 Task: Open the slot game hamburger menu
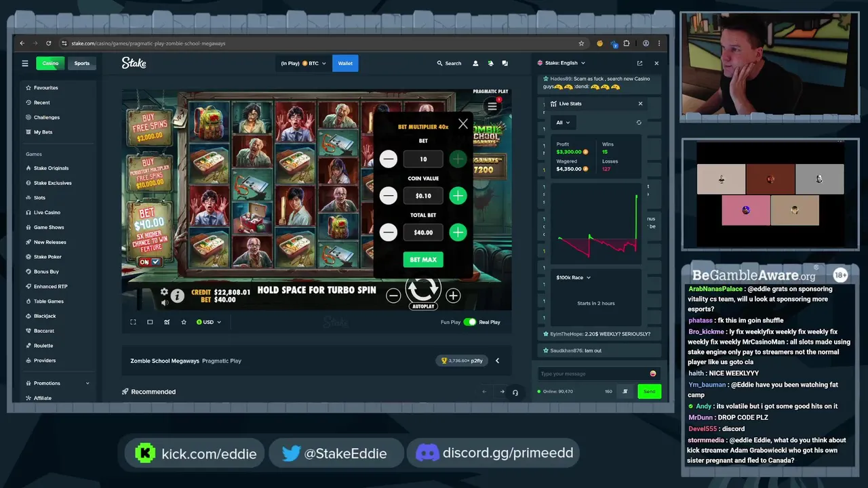[493, 106]
